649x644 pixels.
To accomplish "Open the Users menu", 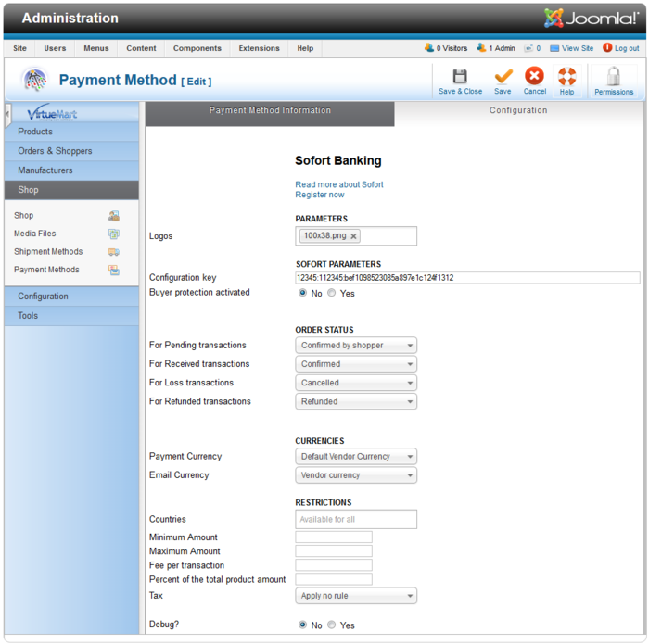I will pyautogui.click(x=55, y=48).
